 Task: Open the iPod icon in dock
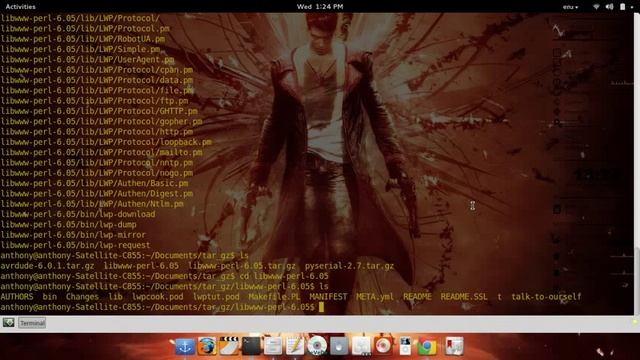click(x=405, y=347)
